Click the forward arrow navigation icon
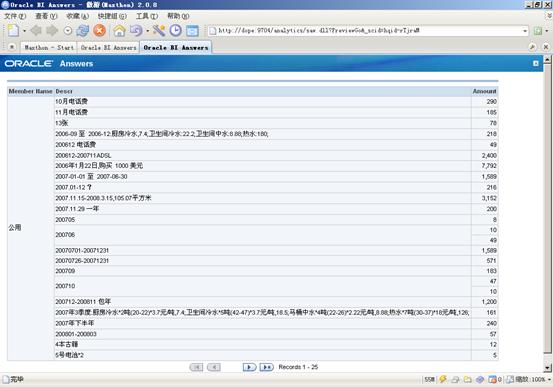 point(52,31)
